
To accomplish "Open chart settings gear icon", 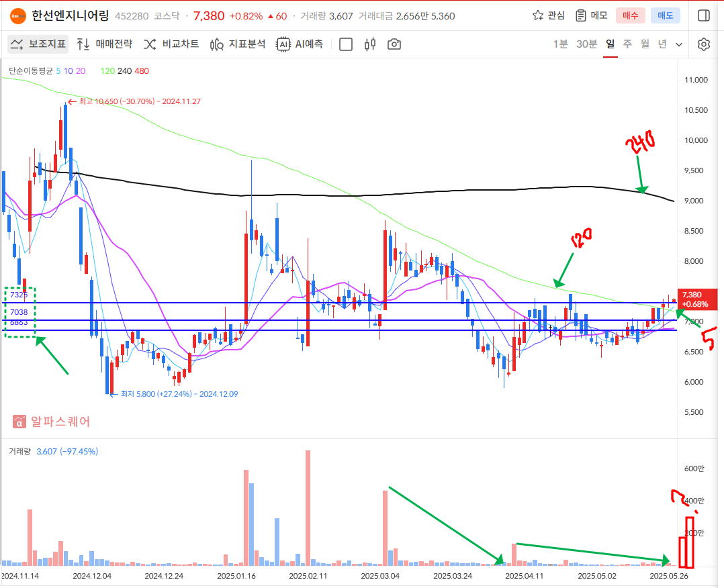I will click(x=703, y=44).
